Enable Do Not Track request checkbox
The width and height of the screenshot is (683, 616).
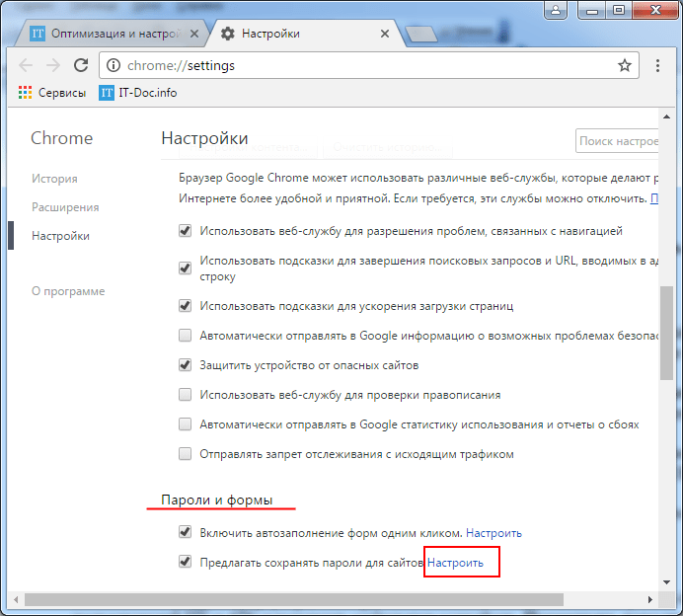[x=185, y=454]
